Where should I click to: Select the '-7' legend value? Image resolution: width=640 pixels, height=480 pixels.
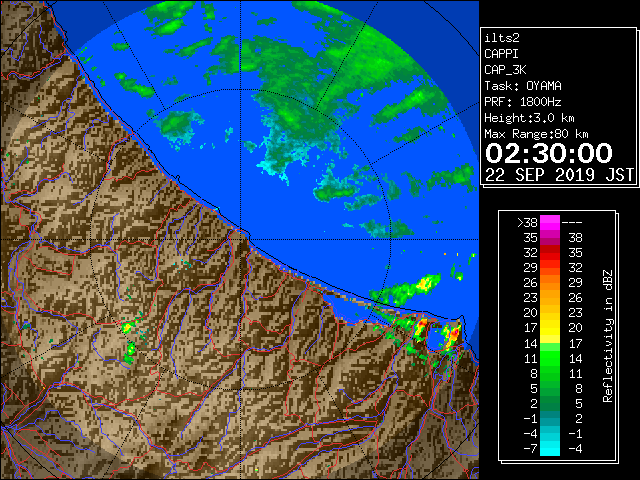pos(530,449)
